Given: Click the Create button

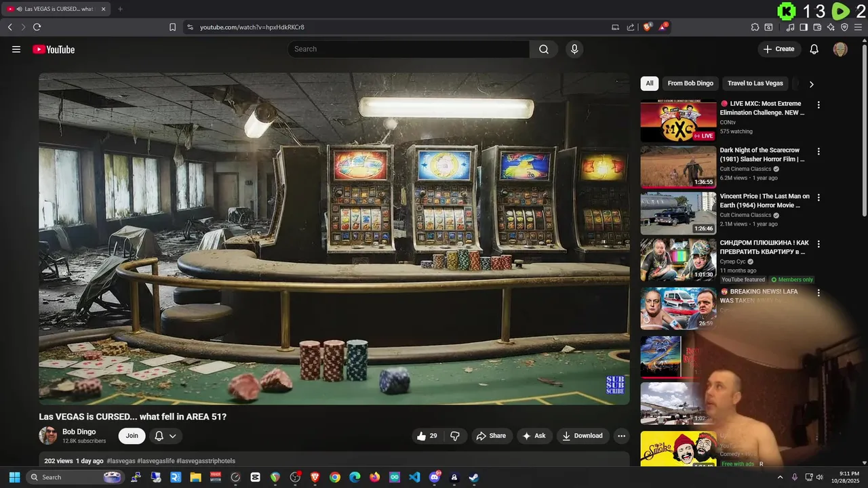Looking at the screenshot, I should pyautogui.click(x=778, y=49).
